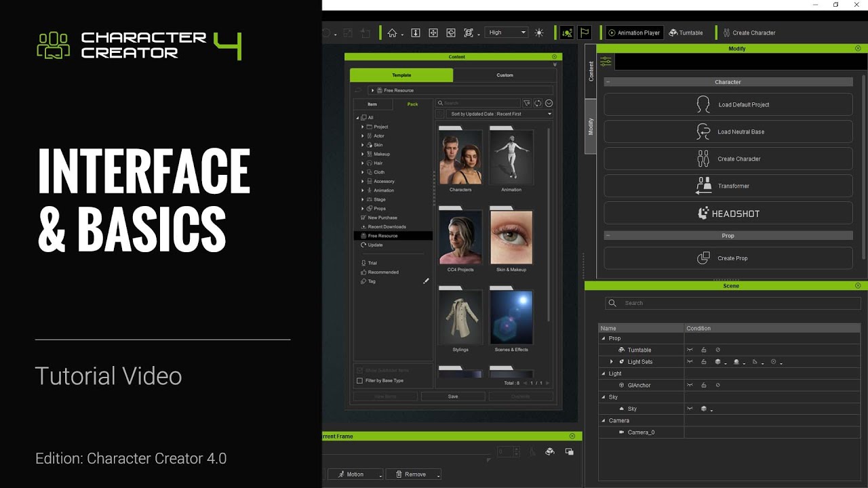Expand the Actor folder in Content tree
The height and width of the screenshot is (488, 868).
tap(363, 136)
